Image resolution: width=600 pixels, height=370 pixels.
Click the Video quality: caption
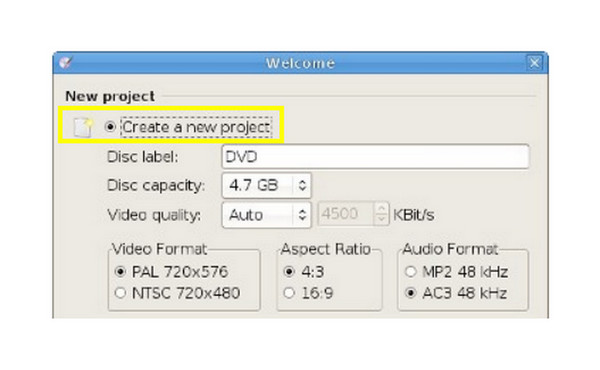pyautogui.click(x=154, y=215)
